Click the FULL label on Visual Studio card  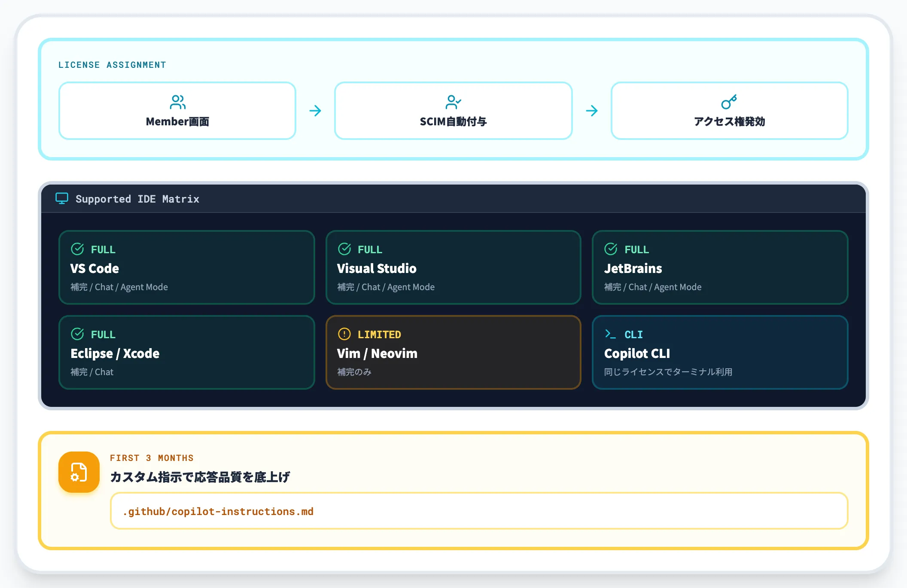click(x=370, y=249)
